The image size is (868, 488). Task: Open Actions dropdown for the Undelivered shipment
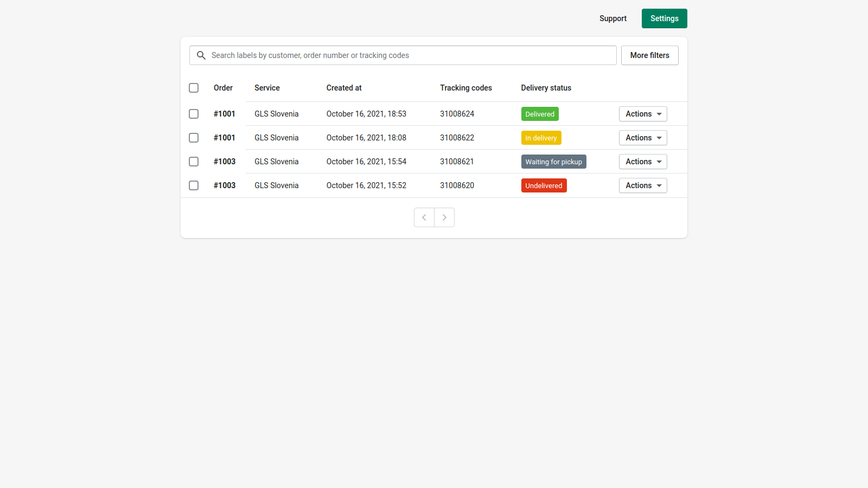point(642,185)
